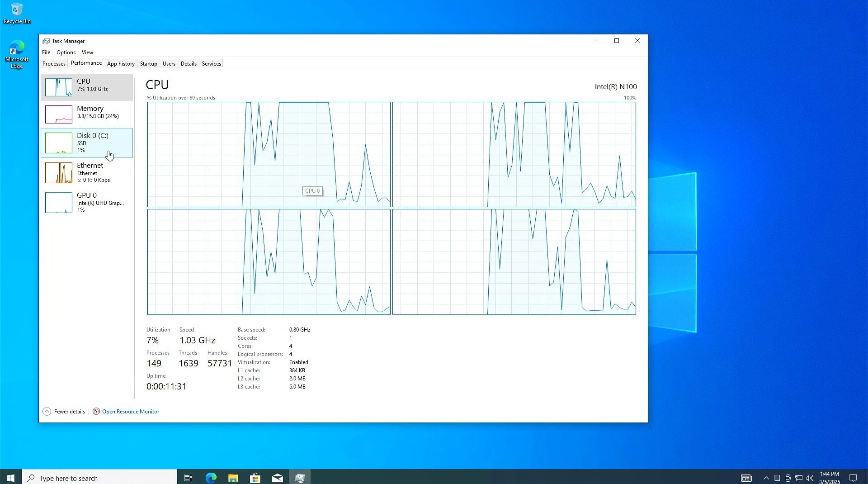The width and height of the screenshot is (868, 484).
Task: Switch to the Services tab
Action: [212, 64]
